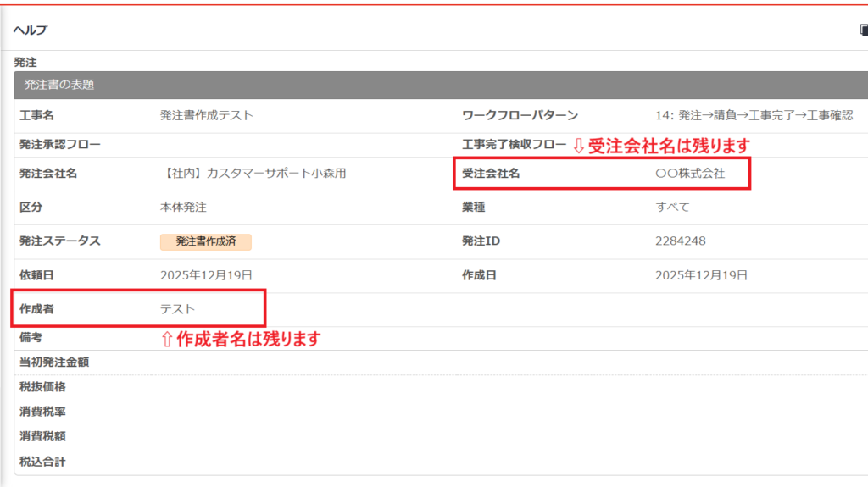Click the window icon at top right
The width and height of the screenshot is (868, 487).
pos(863,30)
